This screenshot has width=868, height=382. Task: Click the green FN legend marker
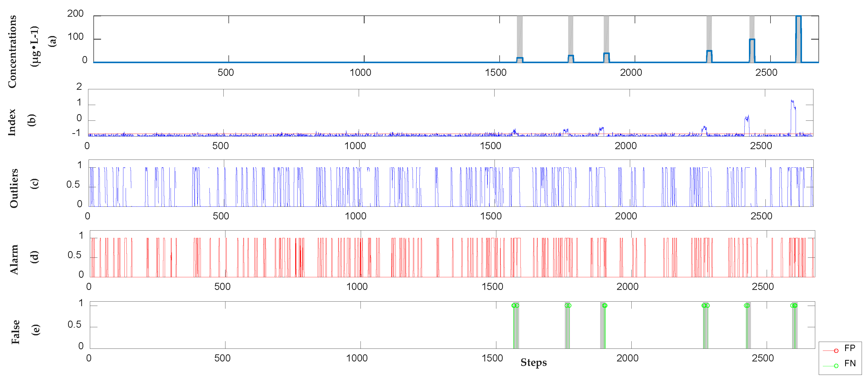836,366
